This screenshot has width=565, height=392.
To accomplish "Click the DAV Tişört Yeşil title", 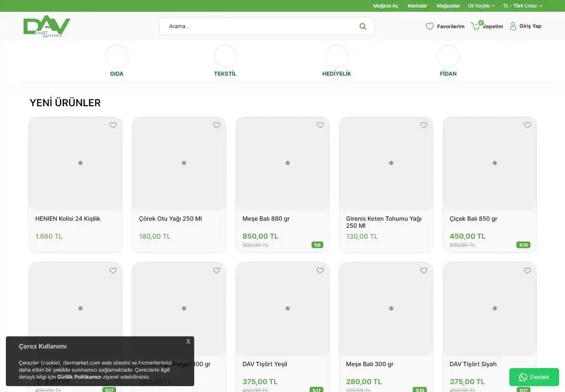I will [265, 364].
